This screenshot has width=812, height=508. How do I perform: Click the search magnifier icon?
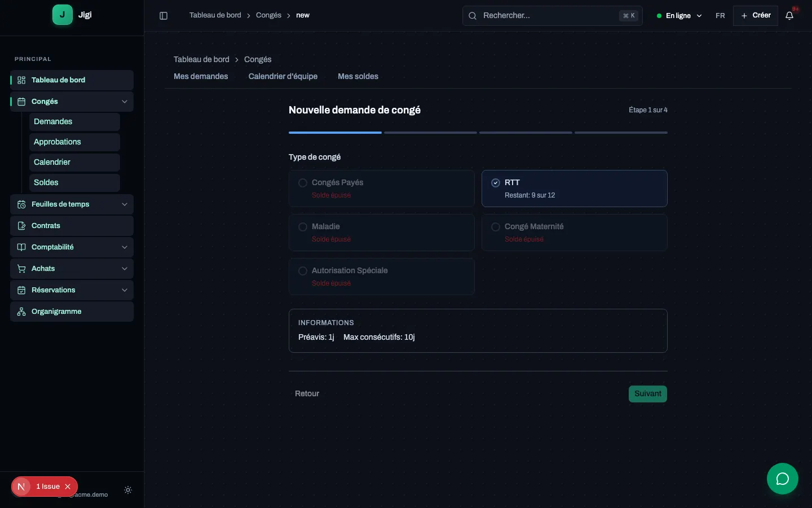[x=473, y=16]
